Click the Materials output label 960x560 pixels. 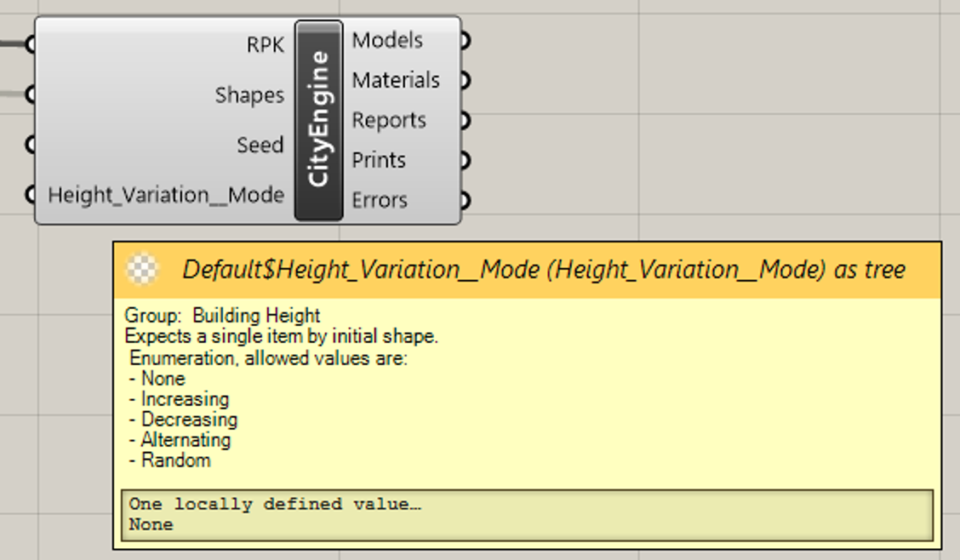click(x=396, y=80)
